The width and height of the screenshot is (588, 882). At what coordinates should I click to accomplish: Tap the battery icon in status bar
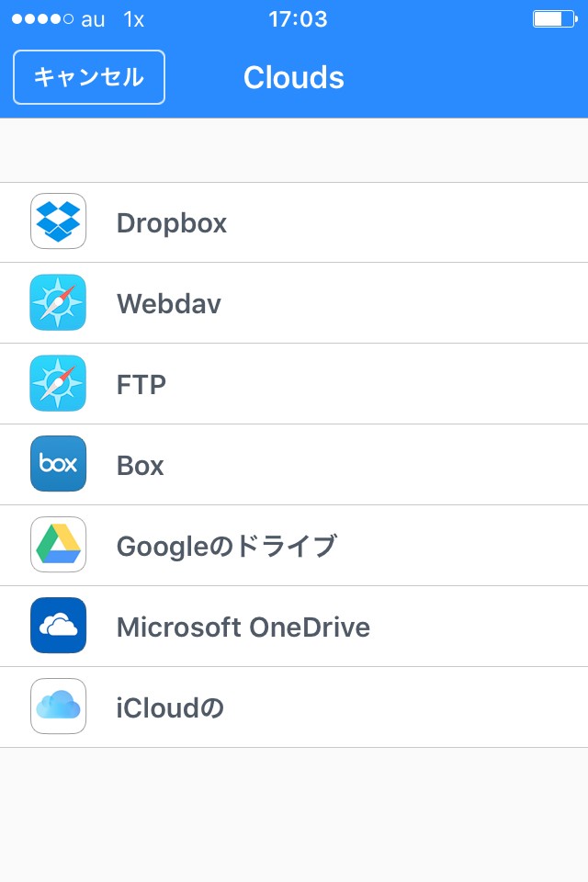(x=552, y=19)
